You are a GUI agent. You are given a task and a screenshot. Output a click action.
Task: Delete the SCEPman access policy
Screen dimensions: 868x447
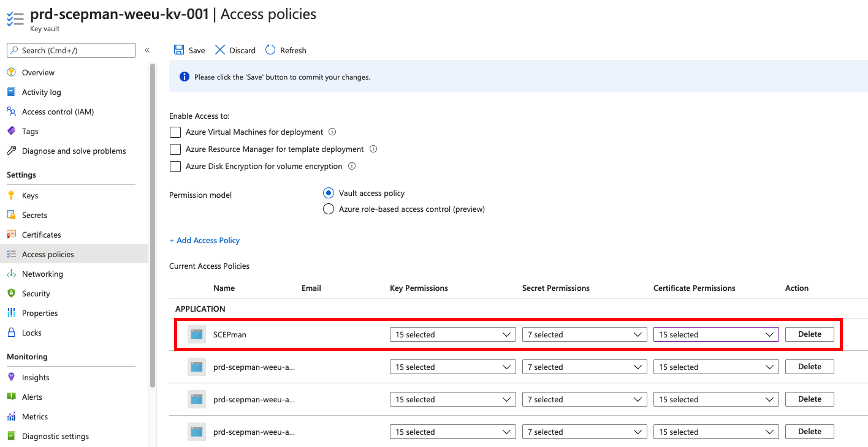pyautogui.click(x=809, y=334)
